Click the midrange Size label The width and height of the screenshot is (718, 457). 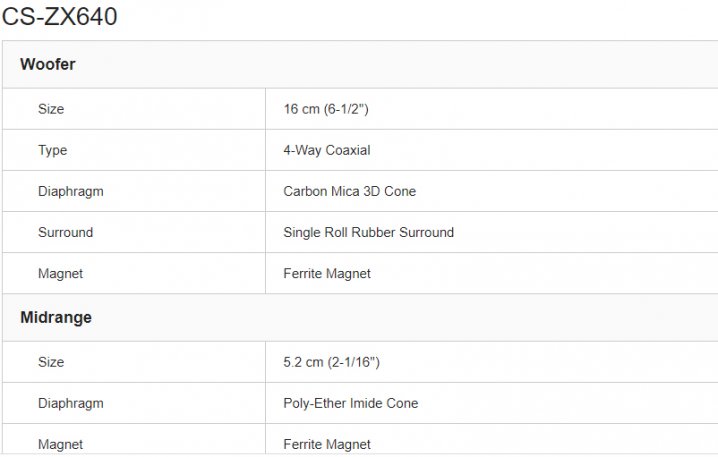(51, 362)
